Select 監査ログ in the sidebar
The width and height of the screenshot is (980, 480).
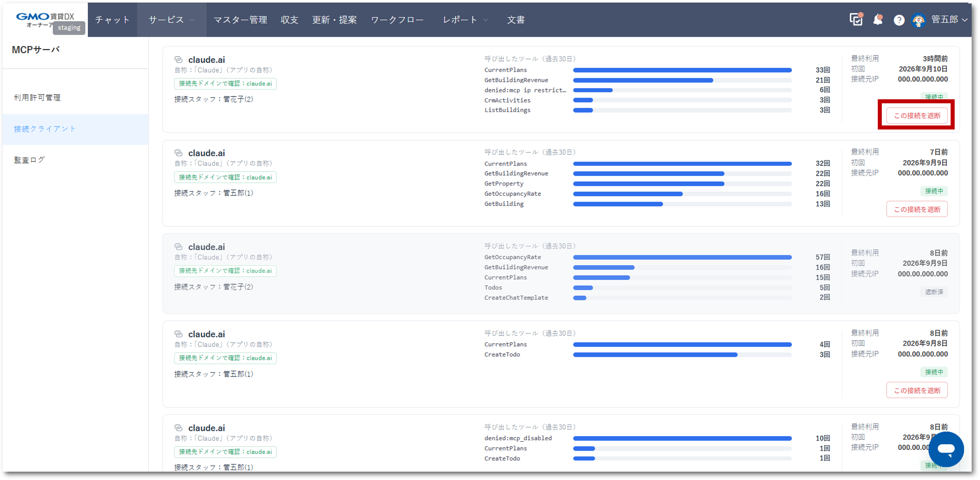75,160
